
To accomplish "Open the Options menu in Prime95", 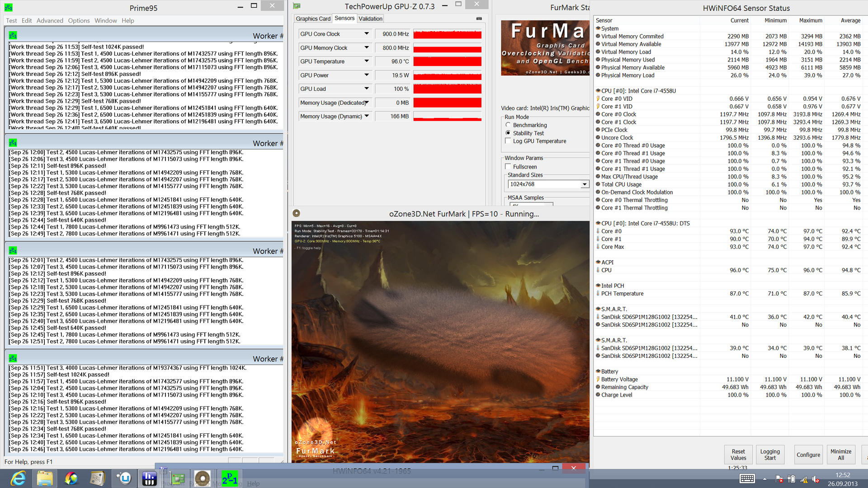I will point(79,20).
